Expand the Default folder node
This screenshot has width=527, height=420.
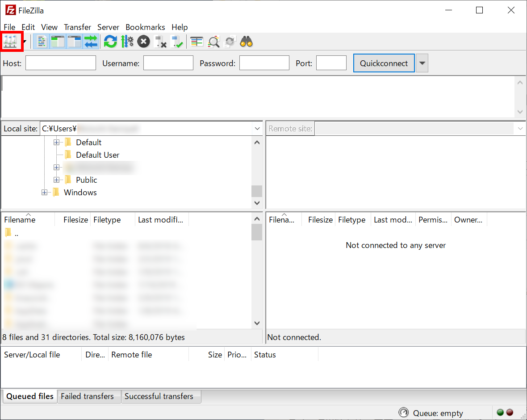(x=56, y=142)
